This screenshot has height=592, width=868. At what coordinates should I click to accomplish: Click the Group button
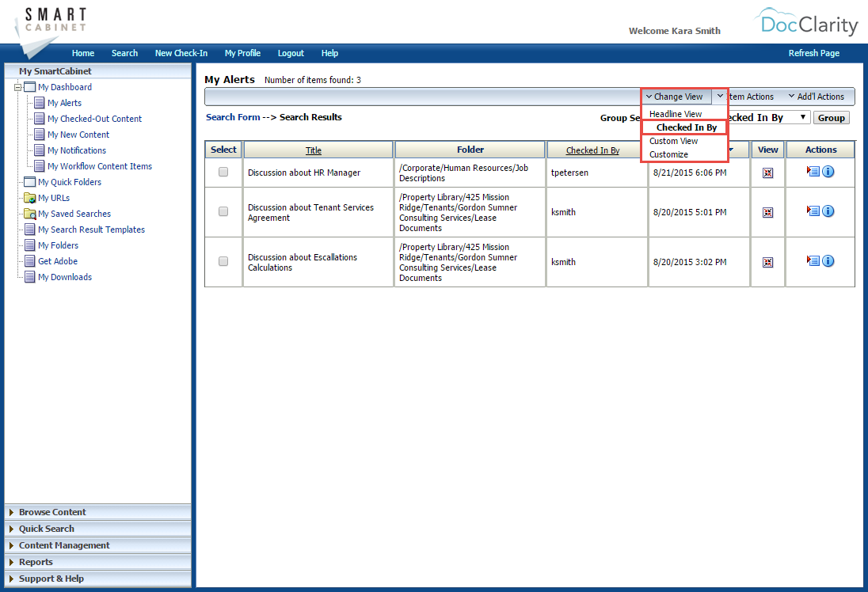(831, 117)
